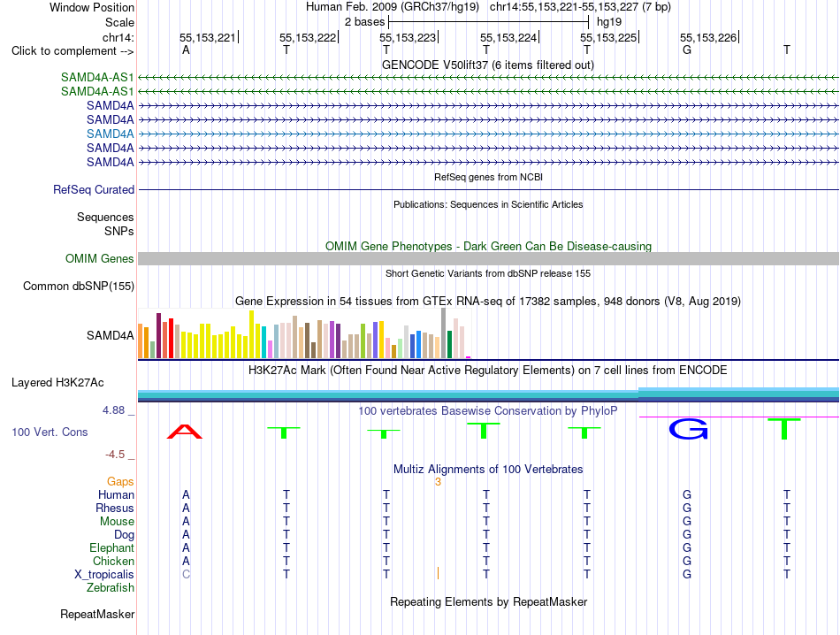Viewport: 840px width, 635px height.
Task: Select the Chicken alignment row label
Action: pyautogui.click(x=113, y=561)
